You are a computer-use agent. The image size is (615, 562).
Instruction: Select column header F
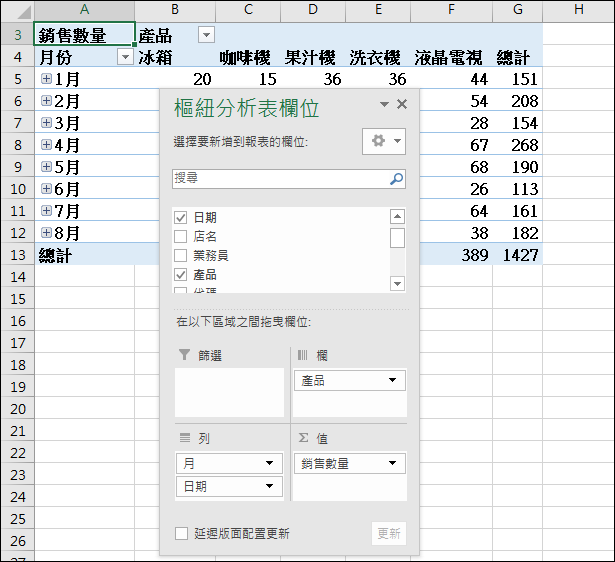451,10
